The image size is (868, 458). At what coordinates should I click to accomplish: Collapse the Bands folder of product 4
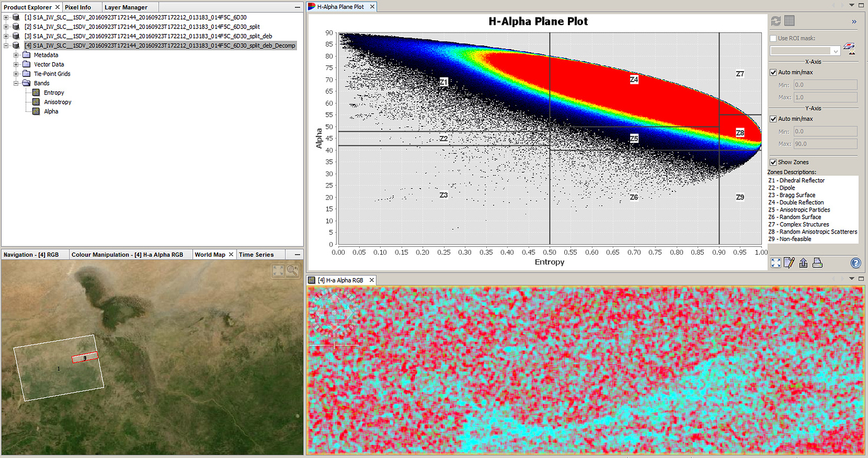15,82
